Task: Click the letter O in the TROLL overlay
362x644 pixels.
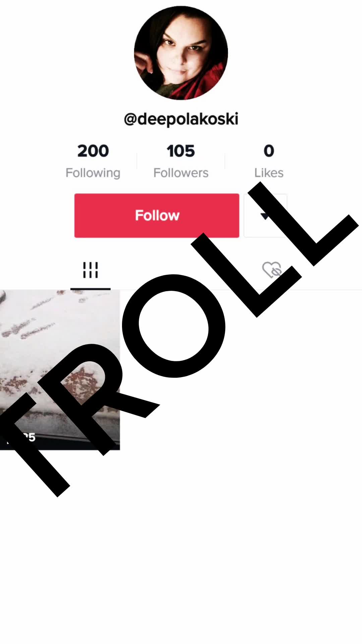Action: click(174, 326)
